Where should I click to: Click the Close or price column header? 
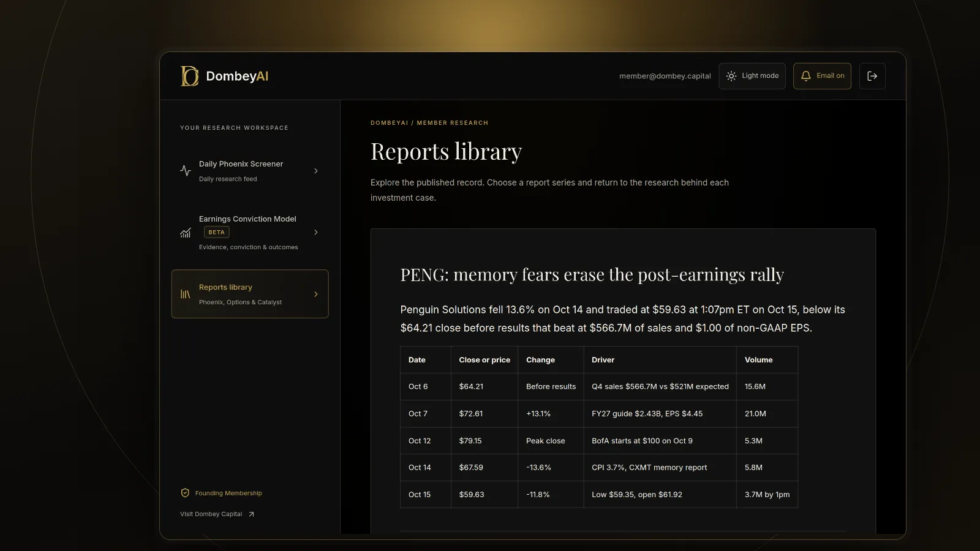(484, 360)
